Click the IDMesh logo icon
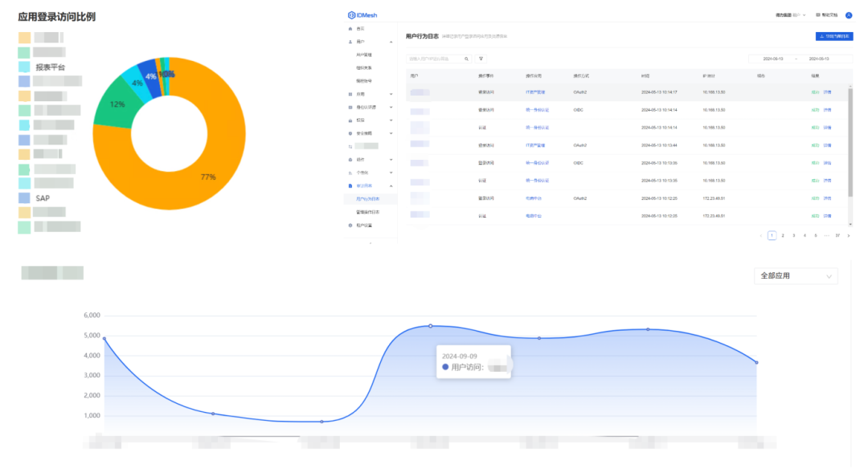Screen dimensions: 868x473 pos(351,15)
